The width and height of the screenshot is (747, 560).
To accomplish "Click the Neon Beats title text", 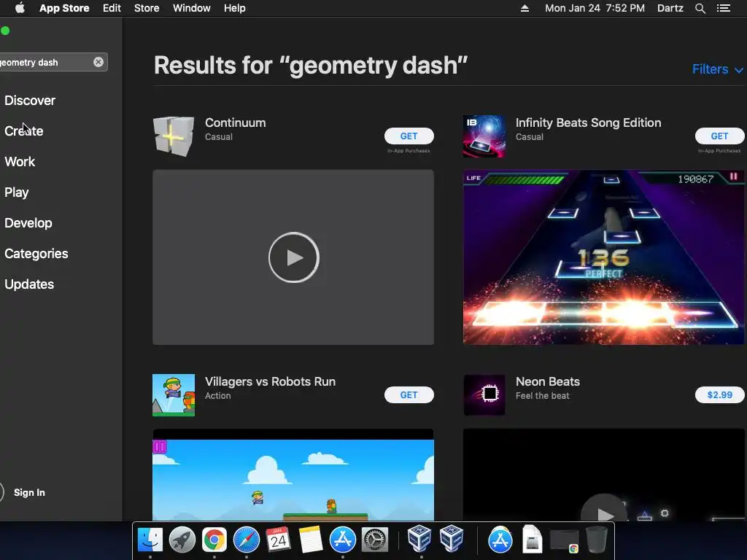I will [548, 382].
